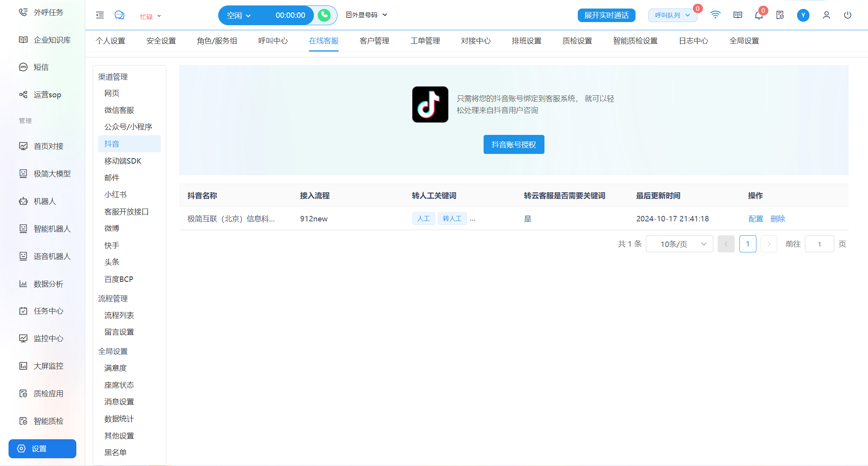Click the 前往 page number input

click(x=820, y=244)
